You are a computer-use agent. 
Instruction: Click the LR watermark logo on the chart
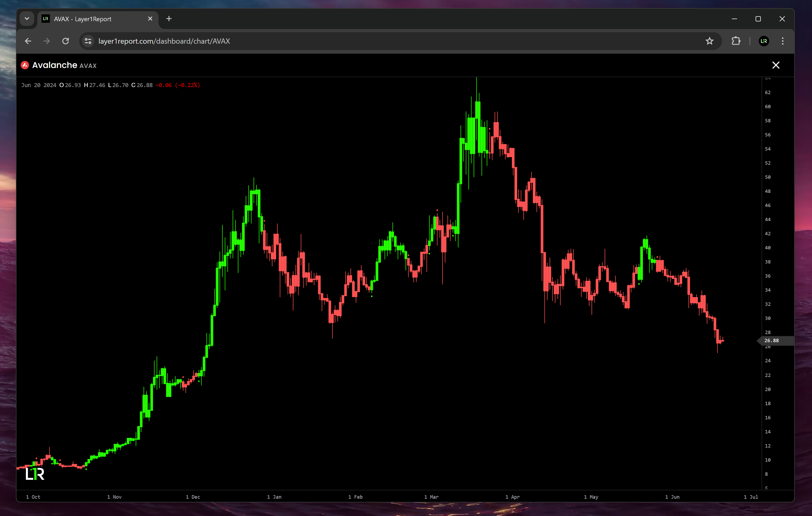35,474
